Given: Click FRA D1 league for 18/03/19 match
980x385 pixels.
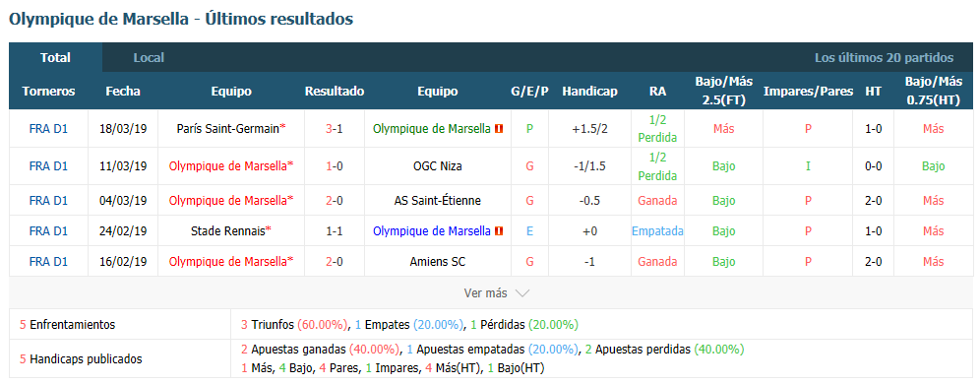Looking at the screenshot, I should [49, 129].
